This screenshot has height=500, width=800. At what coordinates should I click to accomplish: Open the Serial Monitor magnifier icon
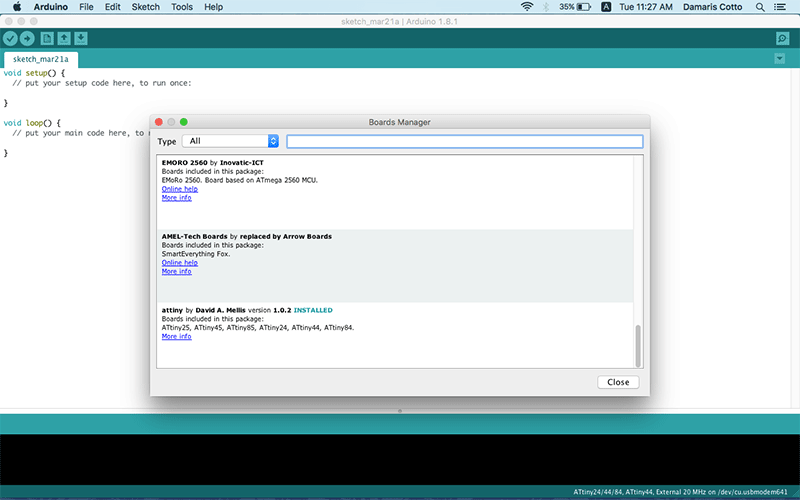782,38
